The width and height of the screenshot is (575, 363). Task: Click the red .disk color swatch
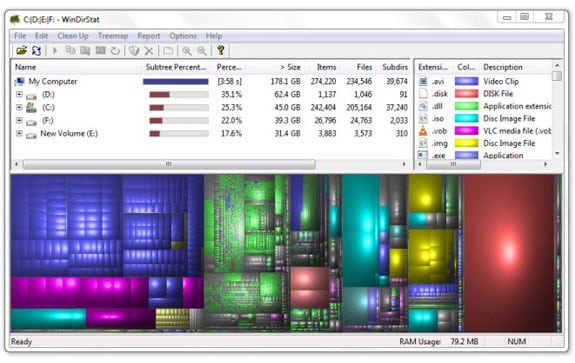pyautogui.click(x=466, y=94)
